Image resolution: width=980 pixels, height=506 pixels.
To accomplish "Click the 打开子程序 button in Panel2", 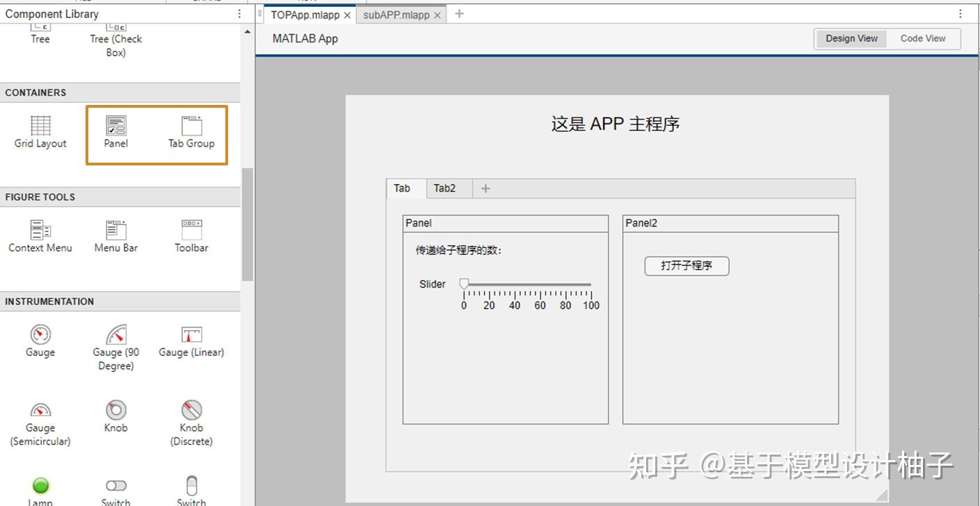I will [686, 266].
